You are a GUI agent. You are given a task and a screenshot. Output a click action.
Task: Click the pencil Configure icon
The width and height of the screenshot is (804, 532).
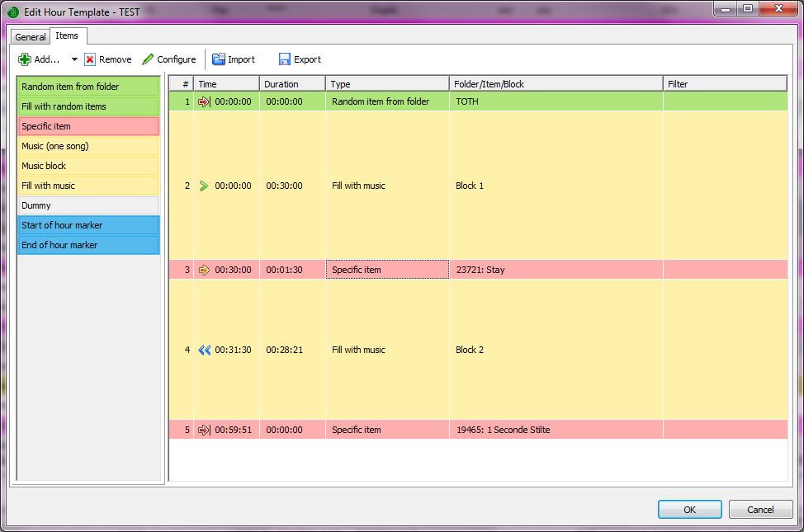point(148,59)
